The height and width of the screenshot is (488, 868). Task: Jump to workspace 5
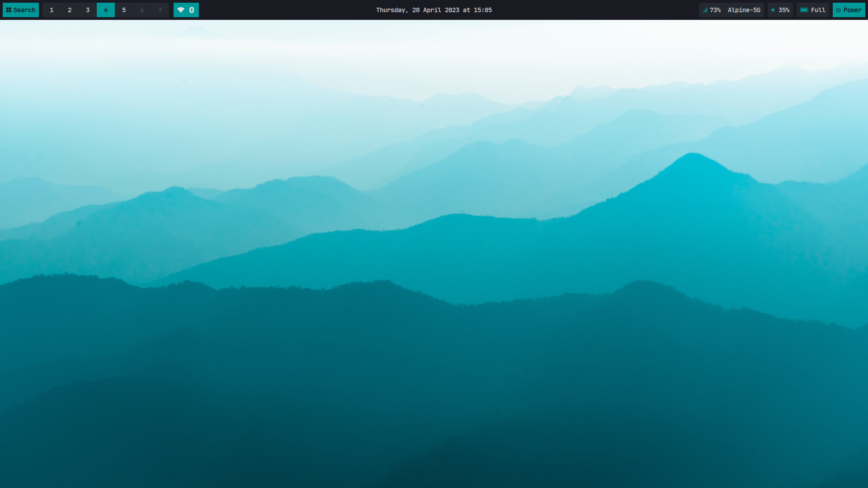coord(124,10)
